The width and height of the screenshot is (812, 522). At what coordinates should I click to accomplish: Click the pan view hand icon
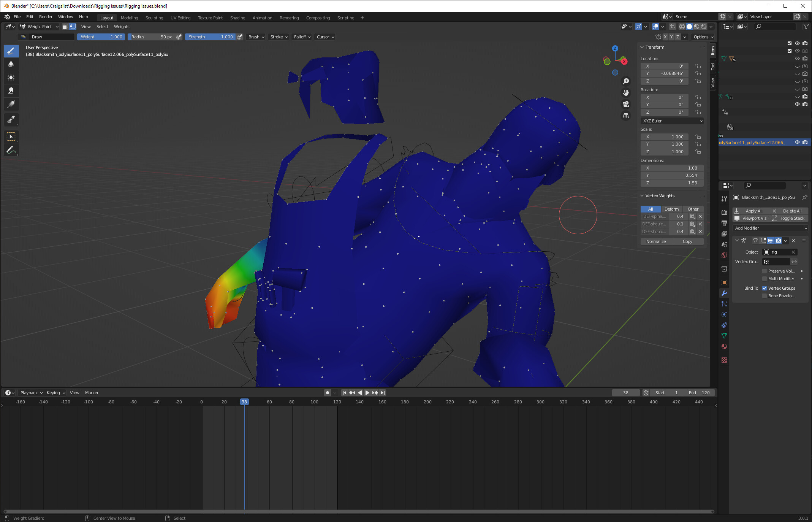coord(626,93)
